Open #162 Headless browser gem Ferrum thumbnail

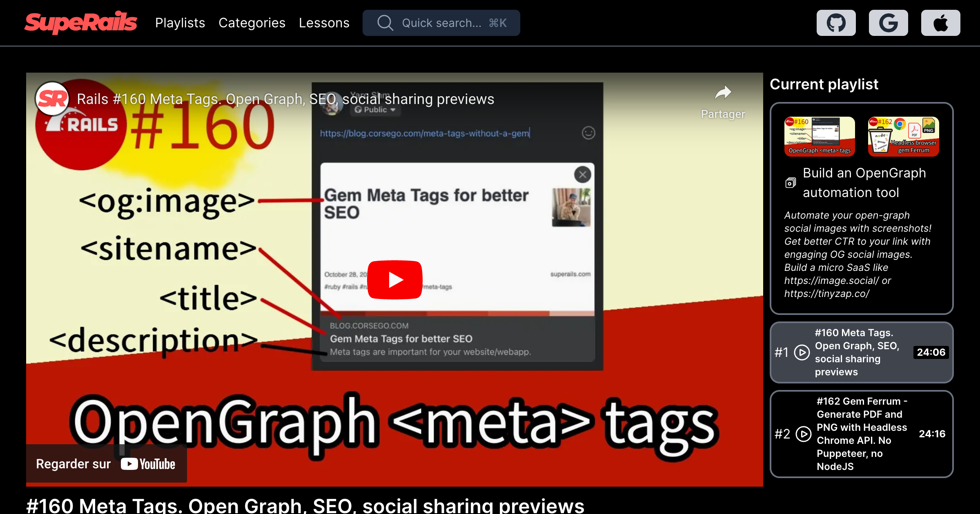click(x=903, y=136)
